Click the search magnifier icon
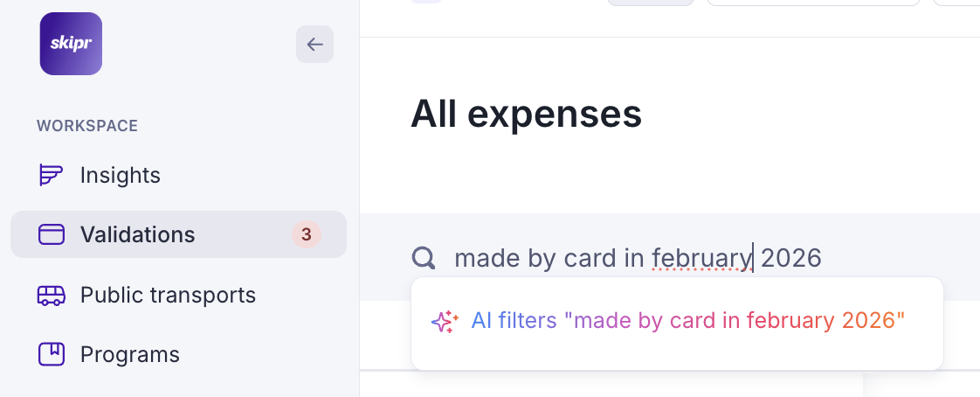 click(x=424, y=258)
